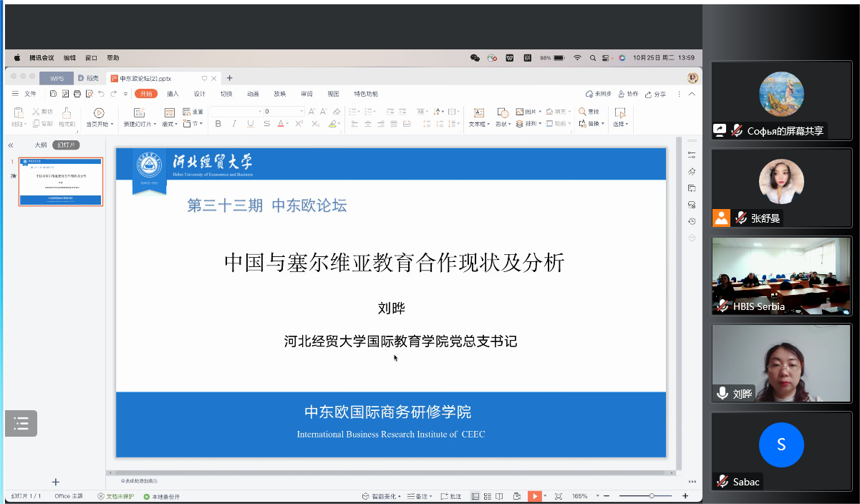Click the 协作 (Collaborate) button
The width and height of the screenshot is (860, 504).
[628, 94]
